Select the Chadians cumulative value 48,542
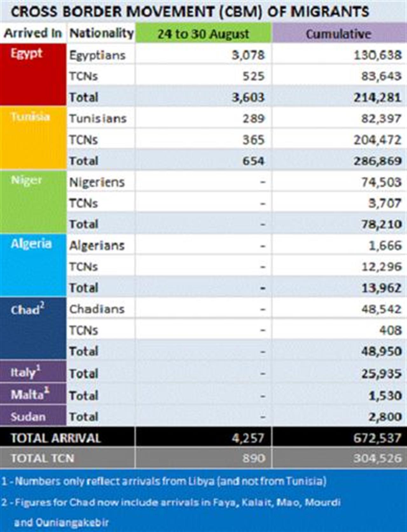Viewport: 407px width, 532px height. [x=381, y=309]
